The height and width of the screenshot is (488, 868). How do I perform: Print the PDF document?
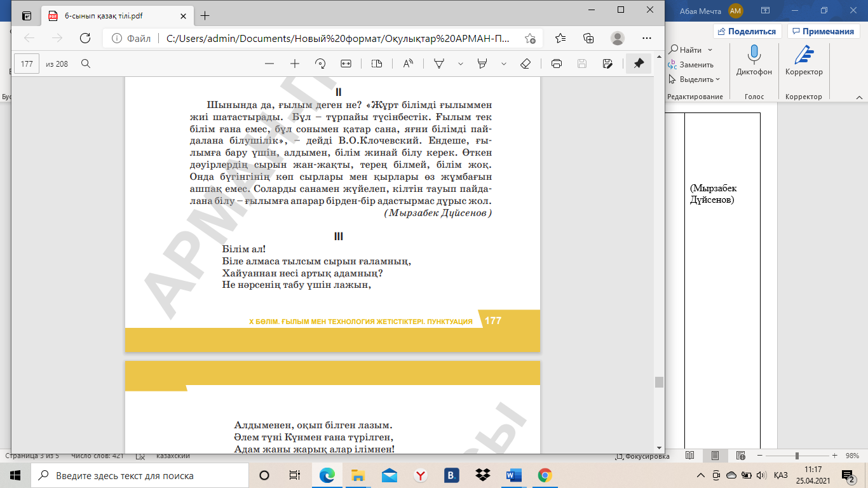click(557, 64)
